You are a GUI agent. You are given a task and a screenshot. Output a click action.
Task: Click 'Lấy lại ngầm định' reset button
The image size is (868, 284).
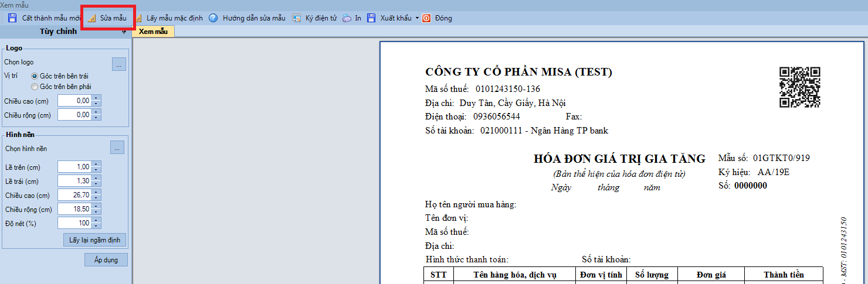(x=94, y=240)
